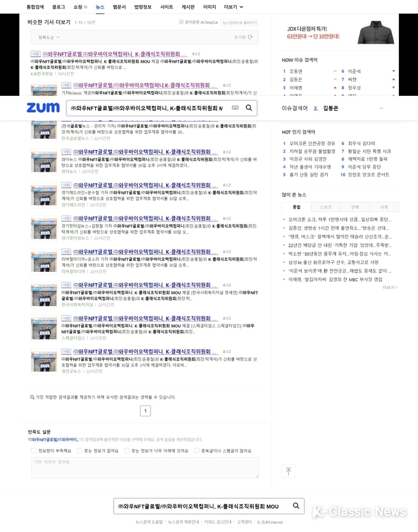
Task: Click 장민호 앙코르 콘서트 in HOT 인기 검색어
Action: pyautogui.click(x=368, y=175)
